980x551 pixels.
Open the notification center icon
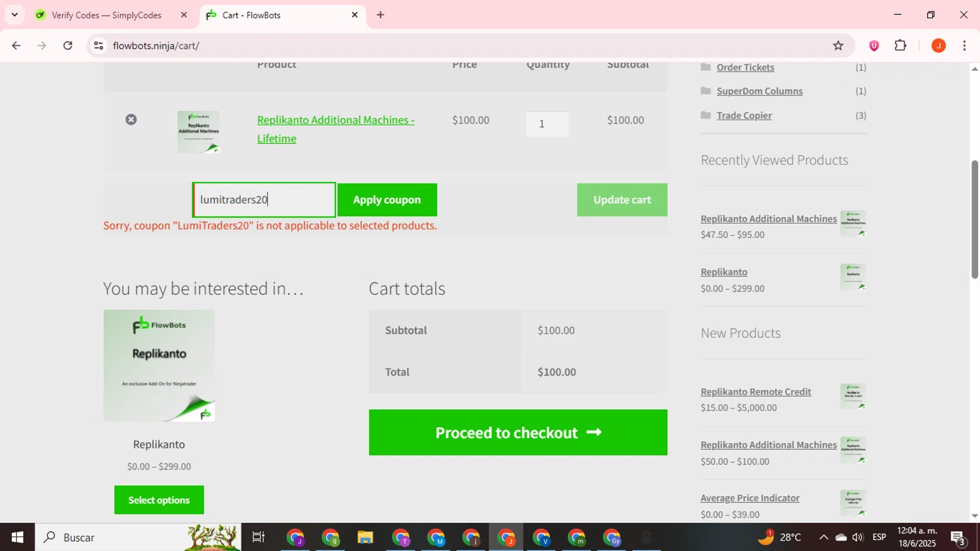click(x=958, y=537)
